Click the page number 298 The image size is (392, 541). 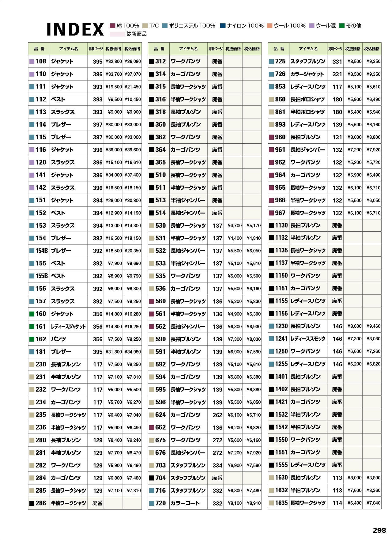tap(379, 530)
